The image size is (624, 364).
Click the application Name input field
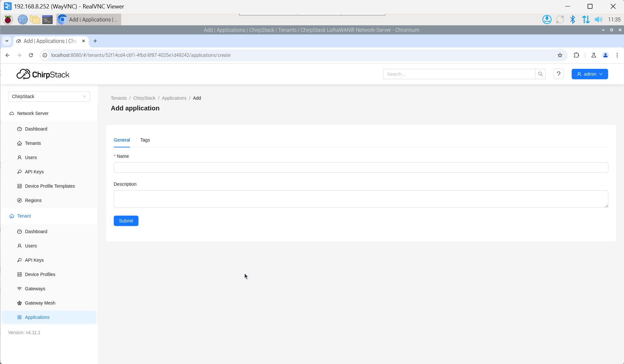pyautogui.click(x=361, y=168)
